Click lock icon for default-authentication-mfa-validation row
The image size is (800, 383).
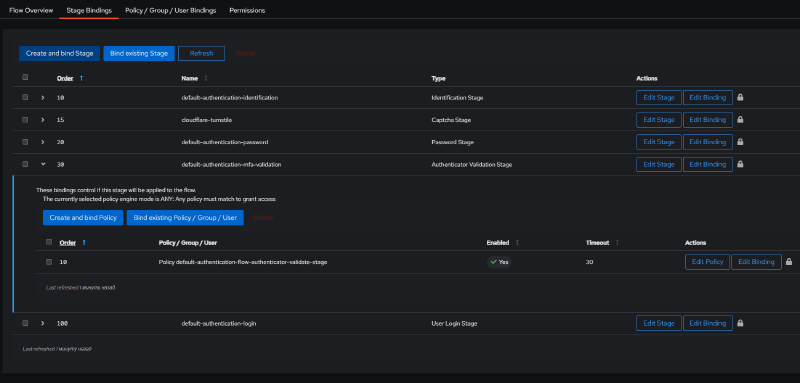point(740,164)
